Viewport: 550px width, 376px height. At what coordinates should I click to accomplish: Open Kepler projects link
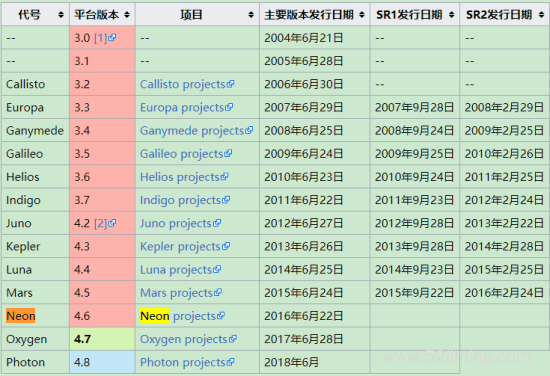pos(185,246)
